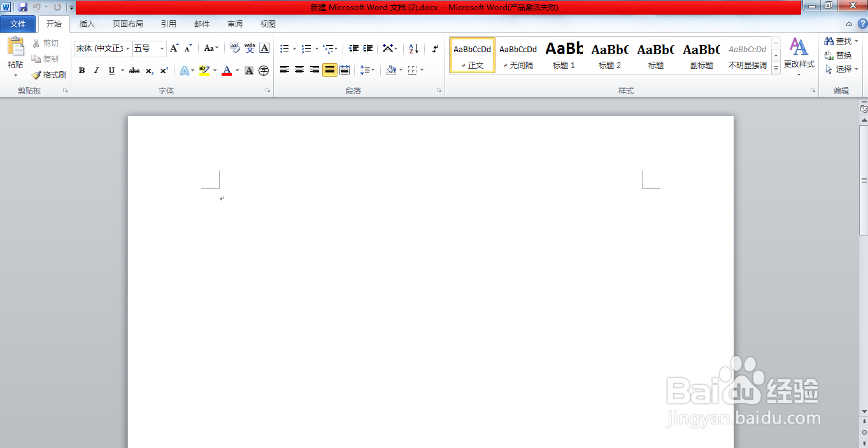Viewport: 868px width, 448px height.
Task: Click the Paste (粘贴) clipboard icon
Action: pyautogui.click(x=15, y=47)
